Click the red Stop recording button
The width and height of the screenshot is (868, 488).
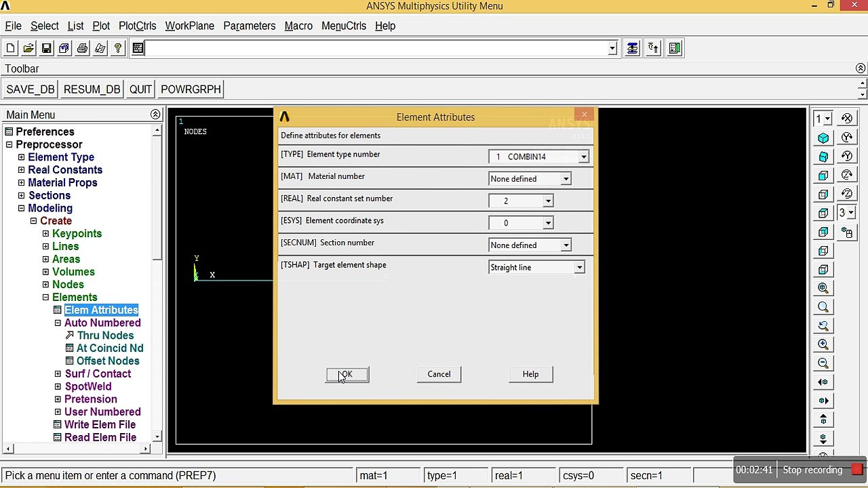click(857, 469)
